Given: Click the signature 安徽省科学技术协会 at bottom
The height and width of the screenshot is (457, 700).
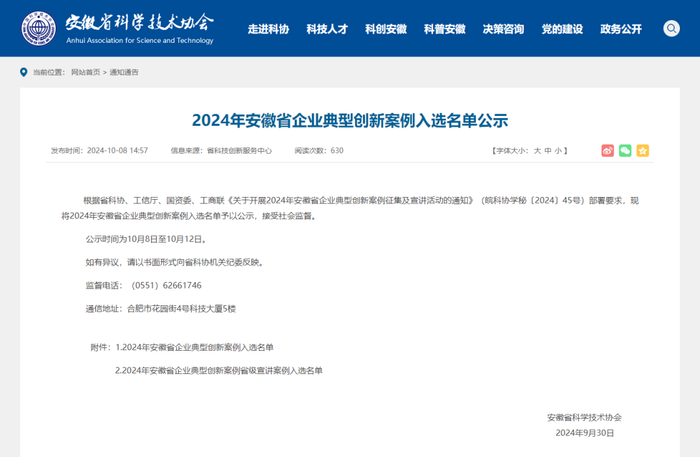Looking at the screenshot, I should click(584, 418).
